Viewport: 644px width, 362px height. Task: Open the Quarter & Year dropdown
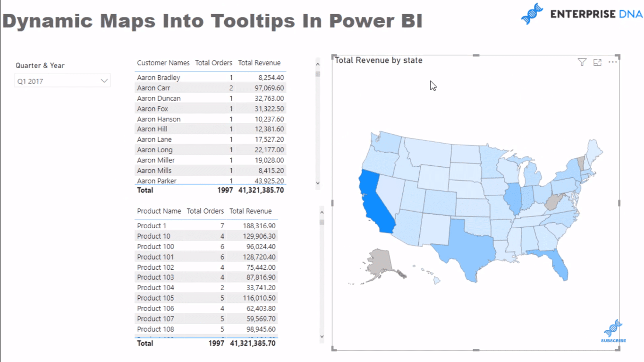62,81
